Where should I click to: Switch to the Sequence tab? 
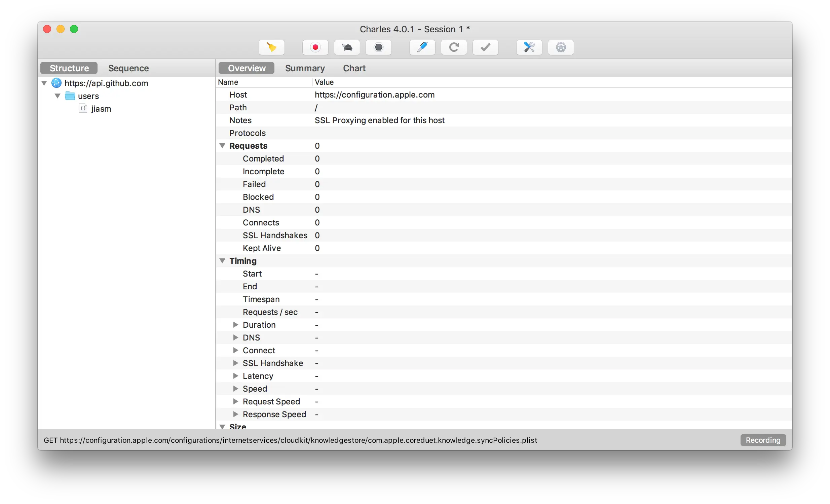128,68
